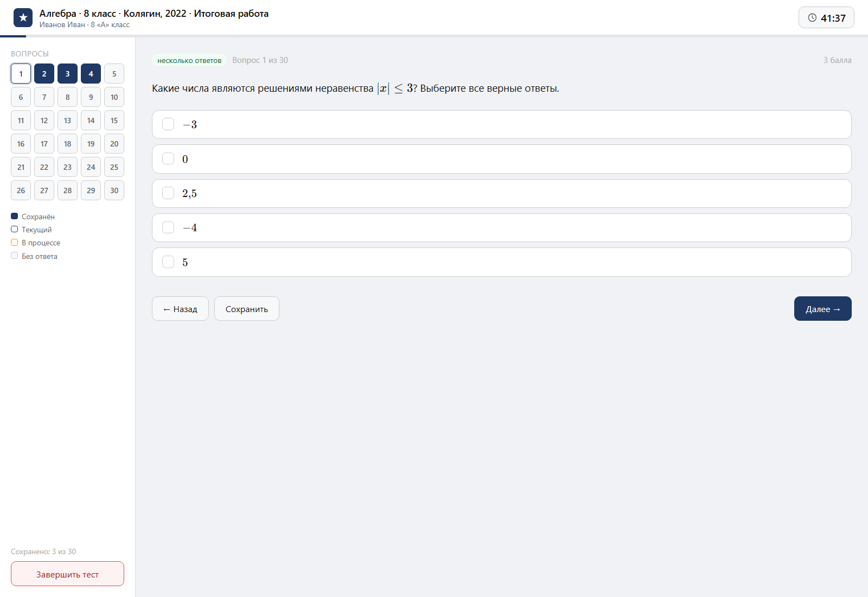Click the Завершить тест button

67,574
